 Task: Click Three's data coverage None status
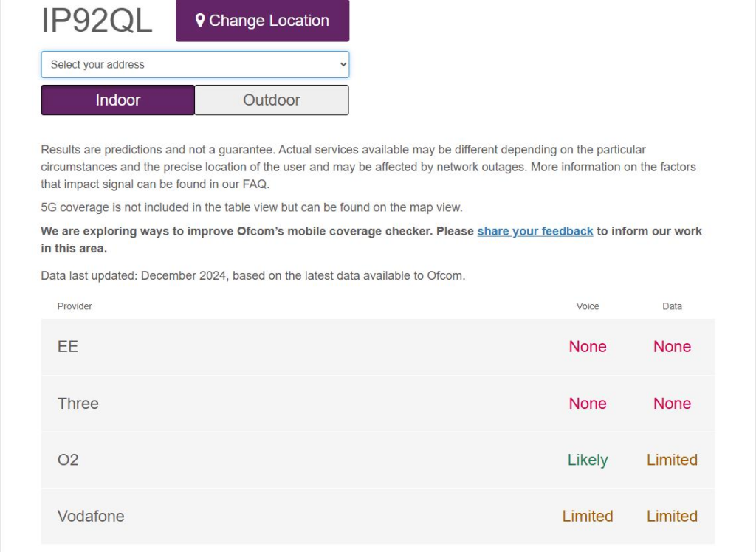click(672, 404)
